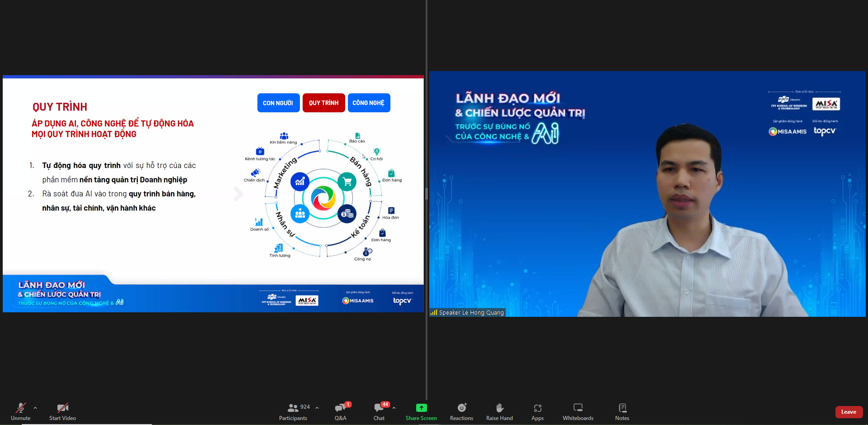Screen dimensions: 868x425
Task: Open meeting Notes
Action: [622, 411]
